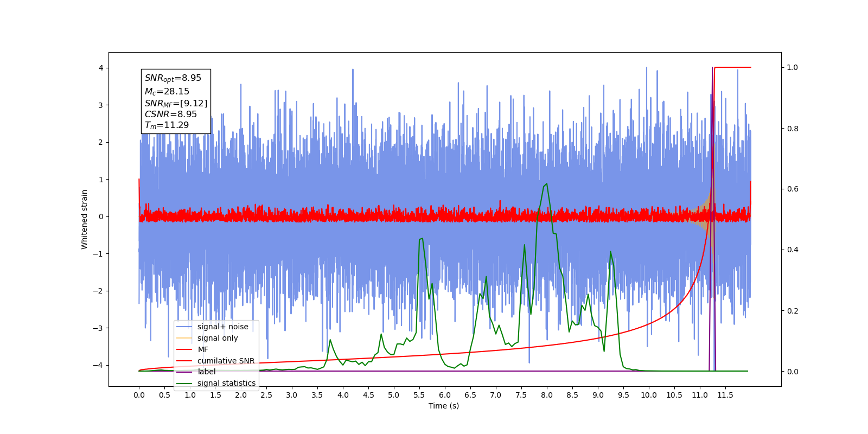Click the Tm=11.29 annotation text
This screenshot has width=868, height=434.
pos(167,125)
